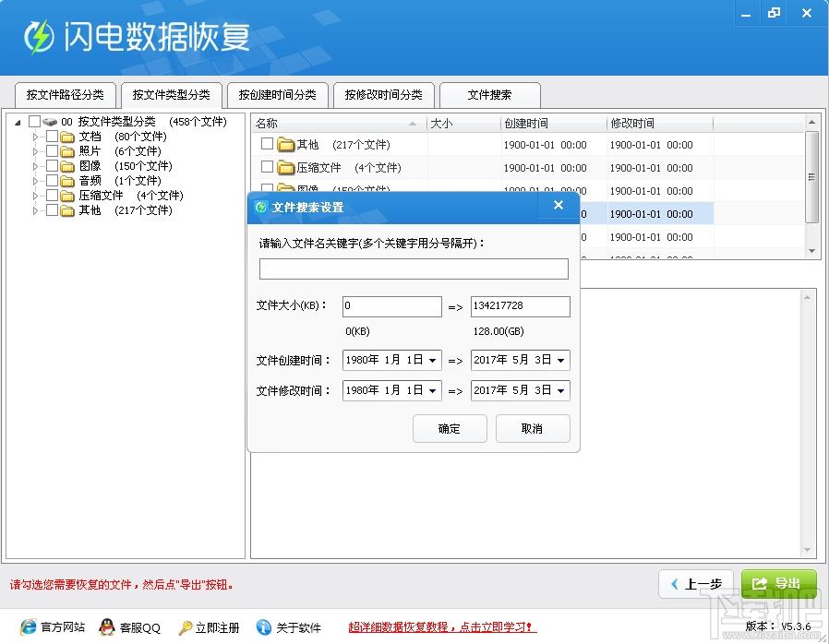
Task: Check the 其他 checkbox in tree
Action: pos(52,210)
